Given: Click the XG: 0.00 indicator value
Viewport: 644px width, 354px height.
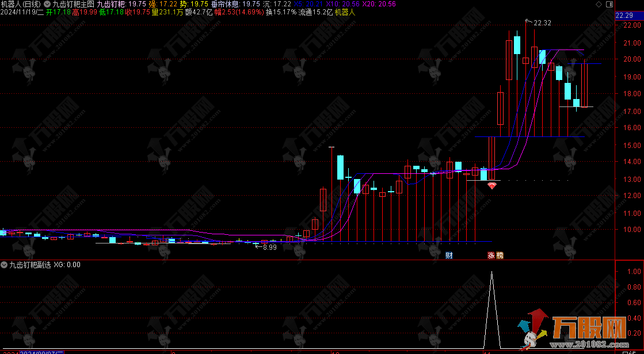Looking at the screenshot, I should coord(67,265).
